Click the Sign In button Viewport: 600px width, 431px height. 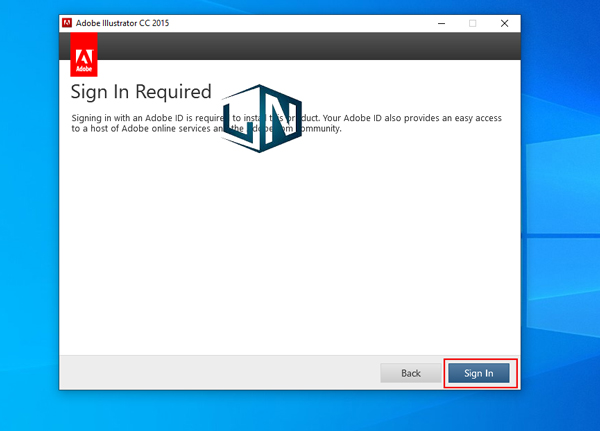[479, 373]
